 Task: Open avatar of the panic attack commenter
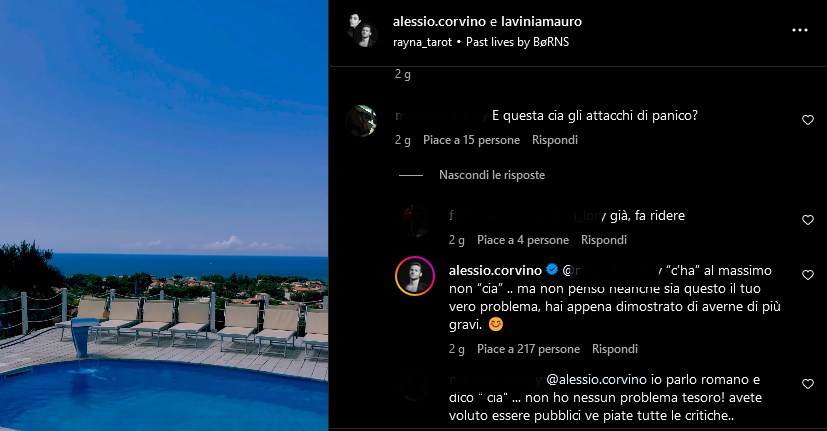click(361, 121)
